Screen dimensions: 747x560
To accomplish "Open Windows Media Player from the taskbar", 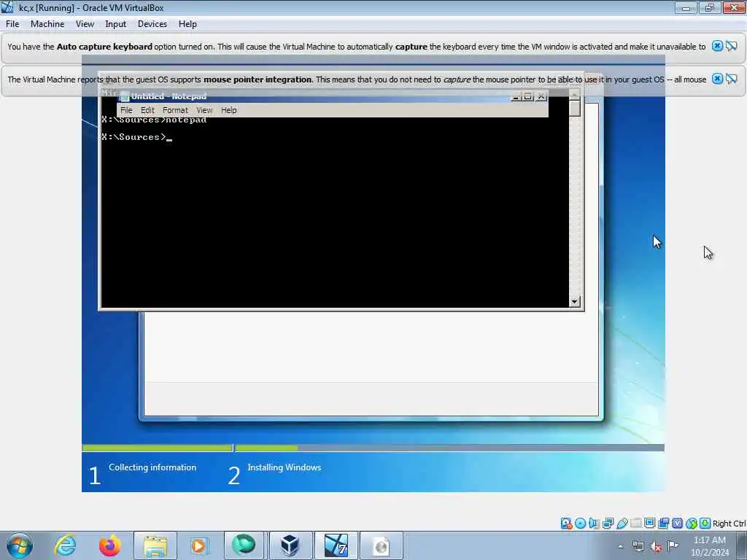I will (198, 545).
